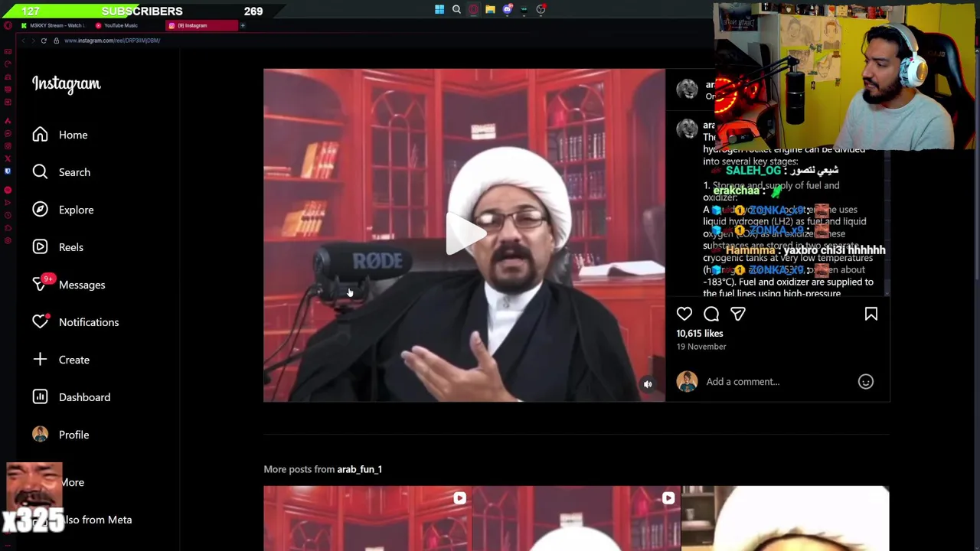Screen dimensions: 980x551
Task: Click Create to start a new post
Action: click(61, 360)
